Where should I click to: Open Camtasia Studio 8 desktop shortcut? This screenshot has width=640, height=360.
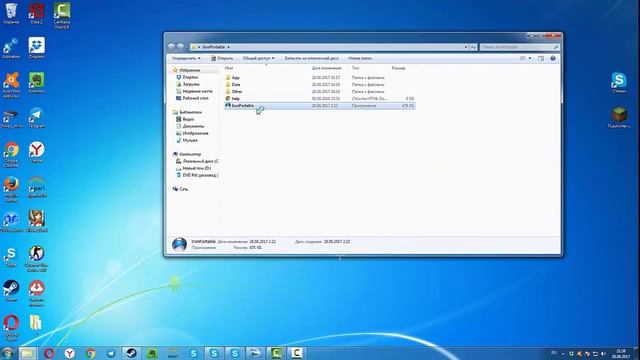click(62, 16)
